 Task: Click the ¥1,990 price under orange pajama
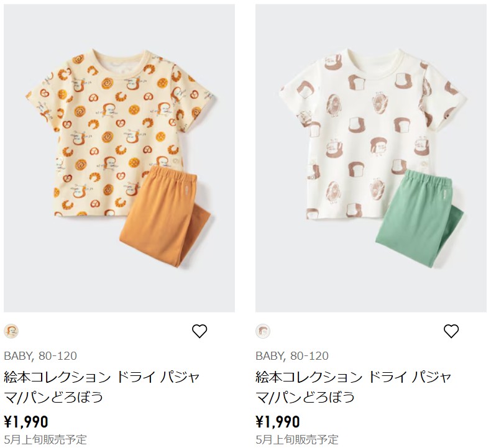(26, 422)
